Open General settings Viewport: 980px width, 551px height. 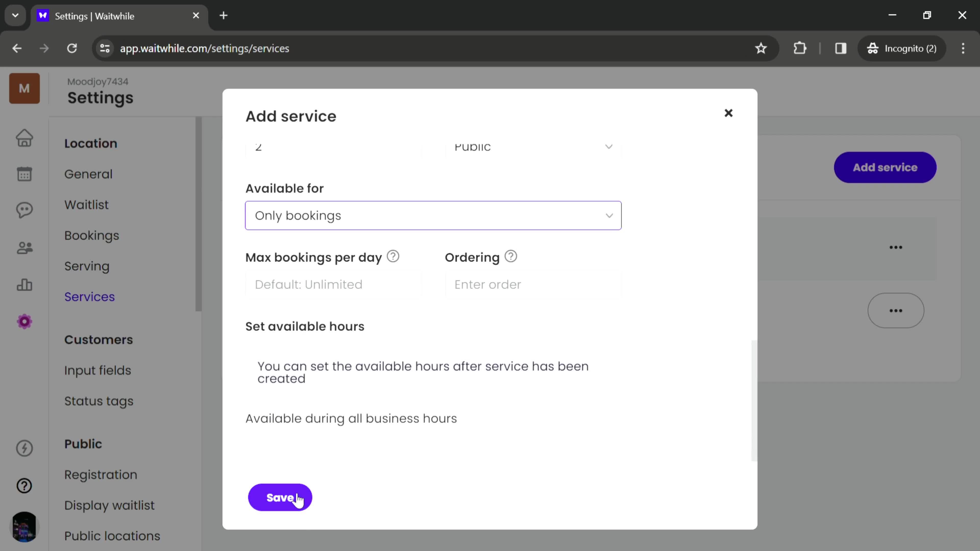pos(88,174)
